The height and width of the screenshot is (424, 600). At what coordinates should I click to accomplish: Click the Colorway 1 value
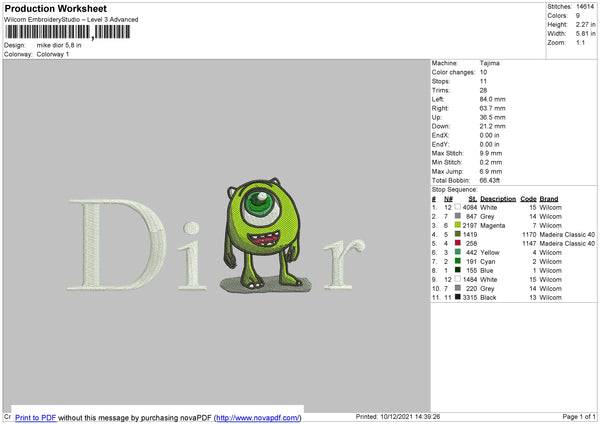click(53, 54)
